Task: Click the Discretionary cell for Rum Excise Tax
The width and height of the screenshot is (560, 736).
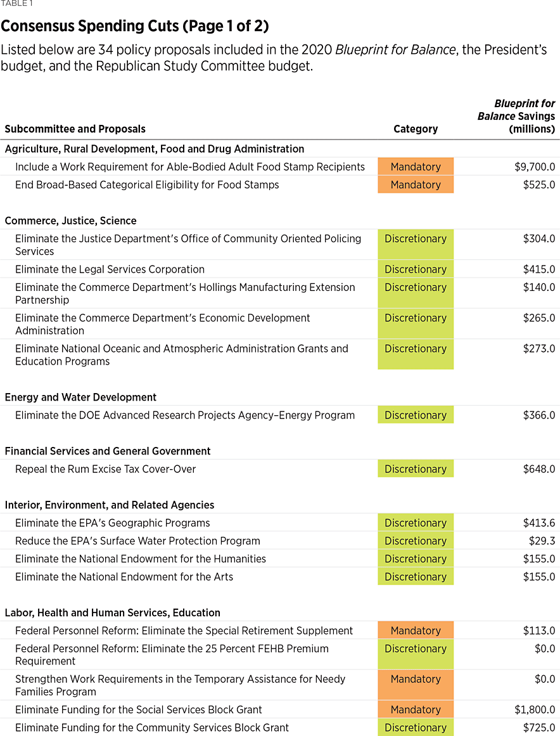Action: (x=416, y=469)
